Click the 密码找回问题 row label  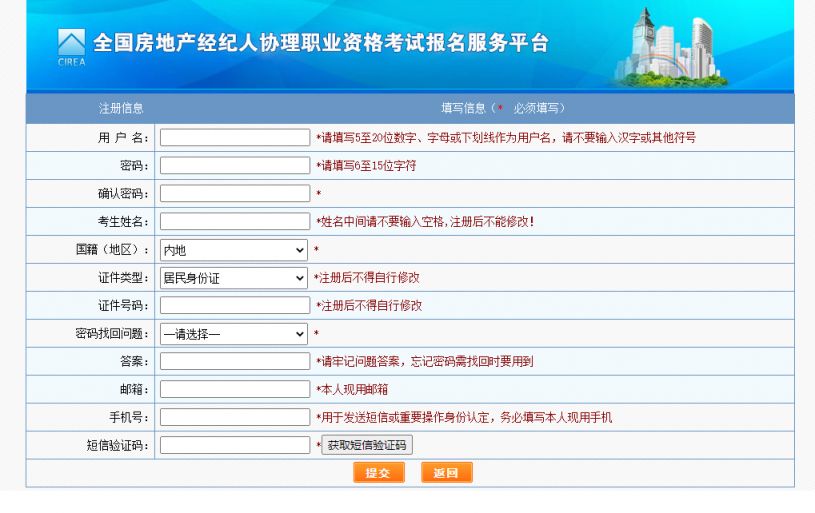[x=112, y=334]
